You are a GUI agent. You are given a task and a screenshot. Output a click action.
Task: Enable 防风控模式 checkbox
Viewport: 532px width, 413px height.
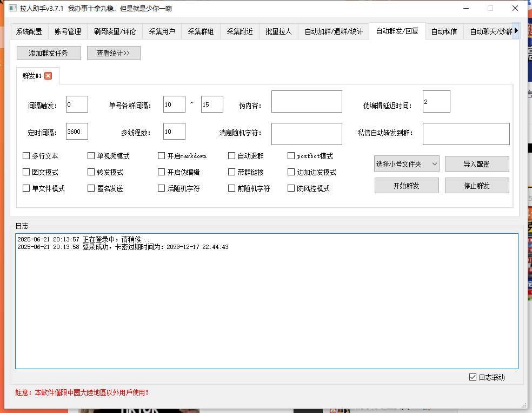(291, 188)
